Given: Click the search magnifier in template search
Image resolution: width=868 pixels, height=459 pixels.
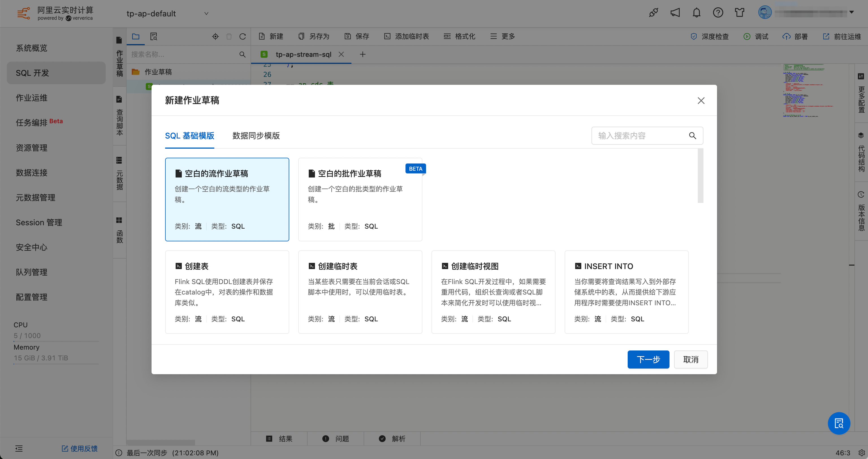Looking at the screenshot, I should [x=692, y=136].
